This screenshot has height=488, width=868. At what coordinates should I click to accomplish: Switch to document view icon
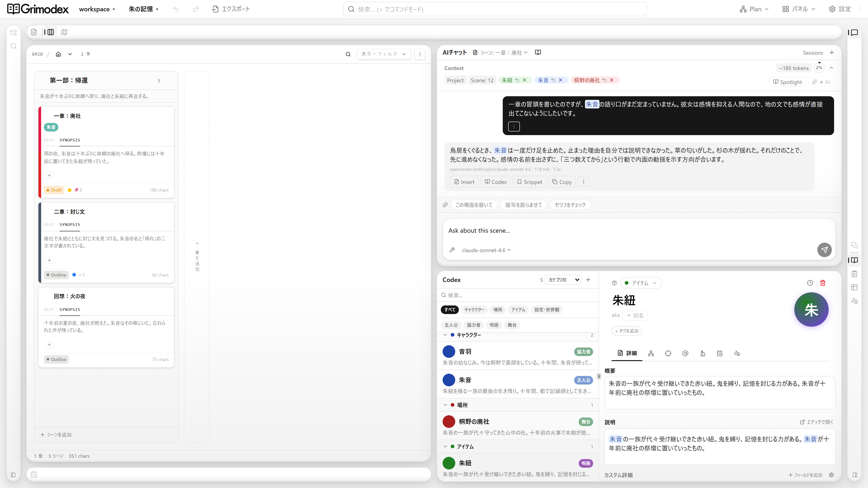point(34,32)
